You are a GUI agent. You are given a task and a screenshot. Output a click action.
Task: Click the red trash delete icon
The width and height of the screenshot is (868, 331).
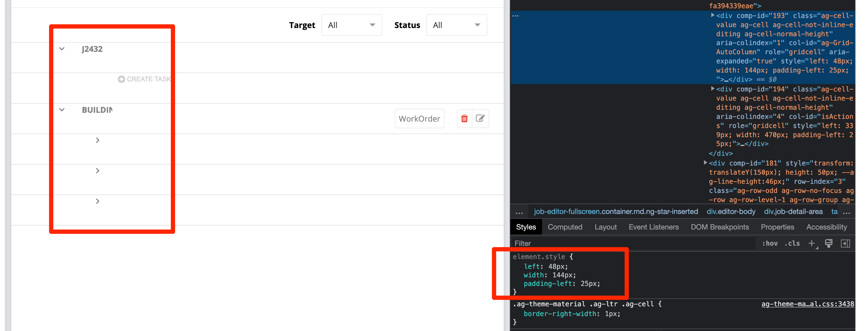point(464,119)
